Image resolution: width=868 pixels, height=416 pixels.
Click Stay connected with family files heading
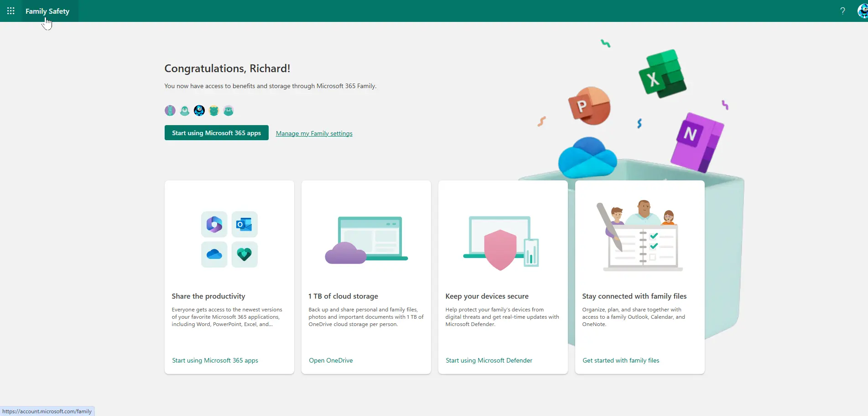(634, 296)
